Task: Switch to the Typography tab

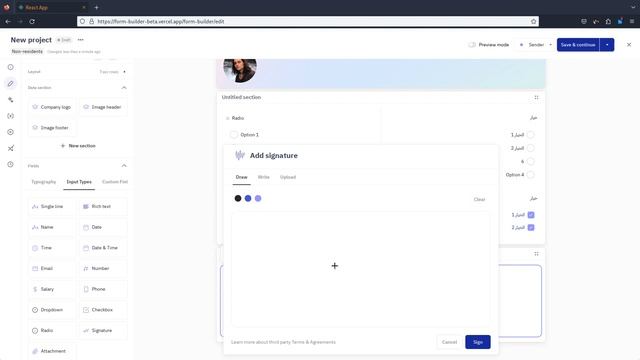Action: (44, 182)
